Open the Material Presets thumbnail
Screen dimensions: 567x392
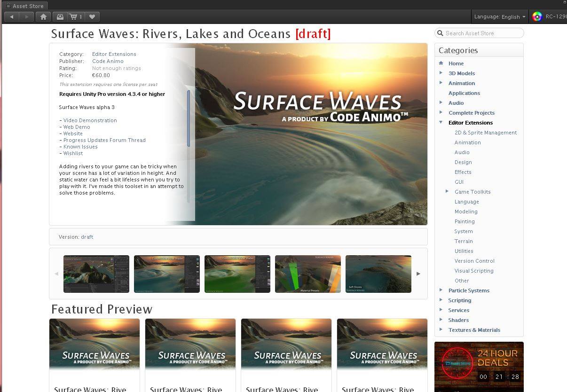click(x=308, y=274)
